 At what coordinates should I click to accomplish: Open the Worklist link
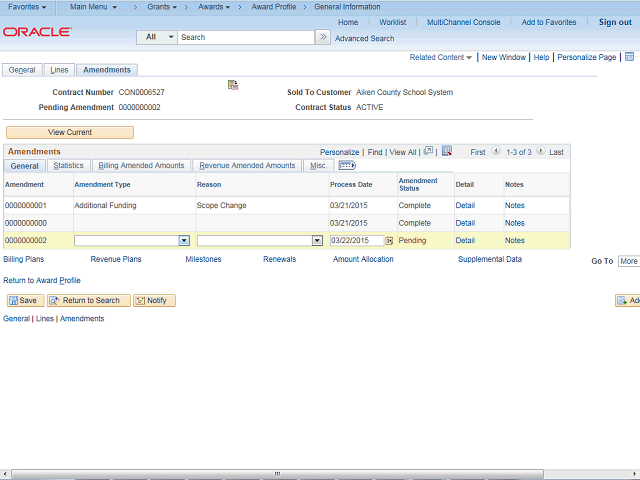[x=392, y=22]
